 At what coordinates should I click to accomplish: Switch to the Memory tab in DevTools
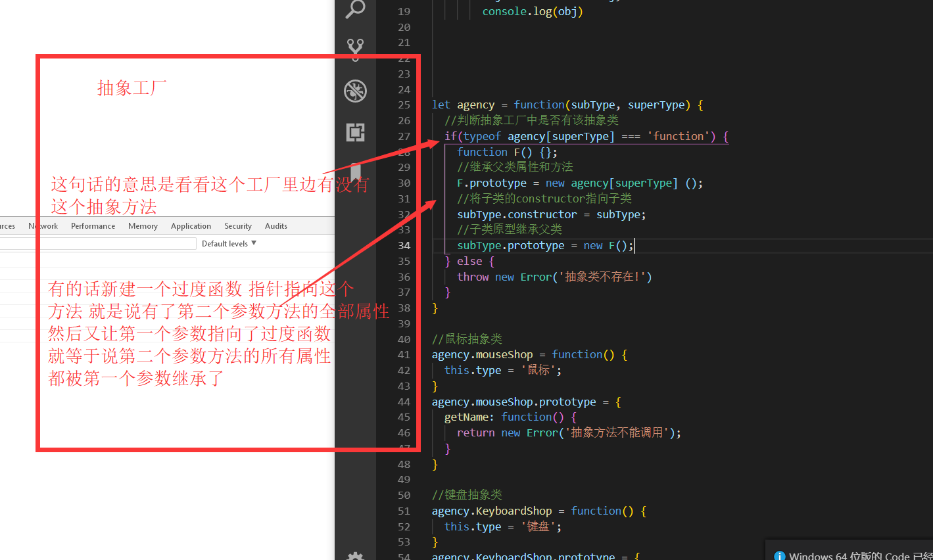(x=143, y=226)
